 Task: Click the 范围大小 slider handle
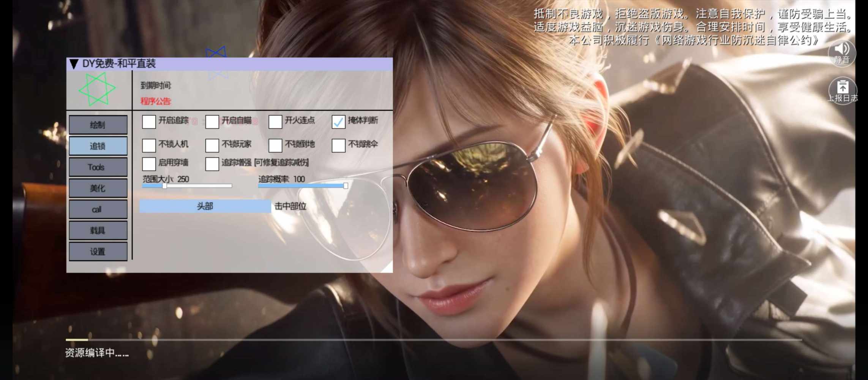(x=165, y=186)
